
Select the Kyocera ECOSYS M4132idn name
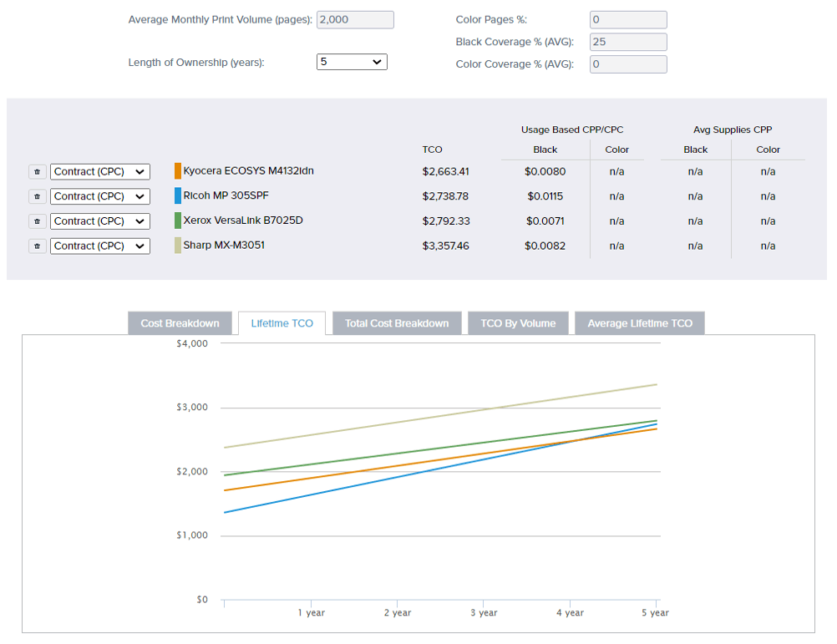tap(248, 170)
